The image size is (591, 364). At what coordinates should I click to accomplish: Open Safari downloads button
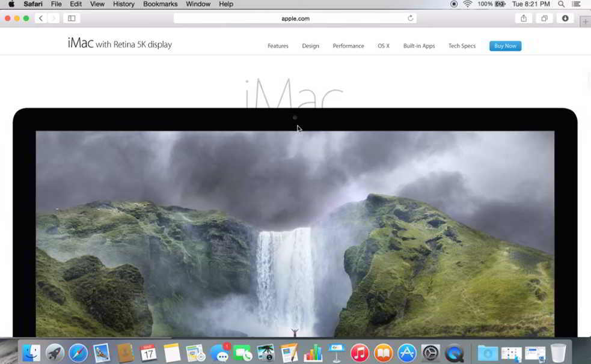tap(565, 18)
